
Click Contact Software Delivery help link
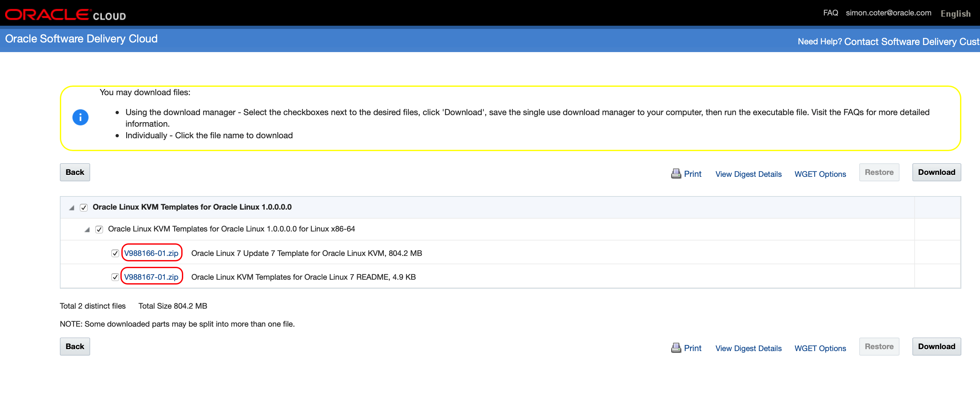[911, 41]
